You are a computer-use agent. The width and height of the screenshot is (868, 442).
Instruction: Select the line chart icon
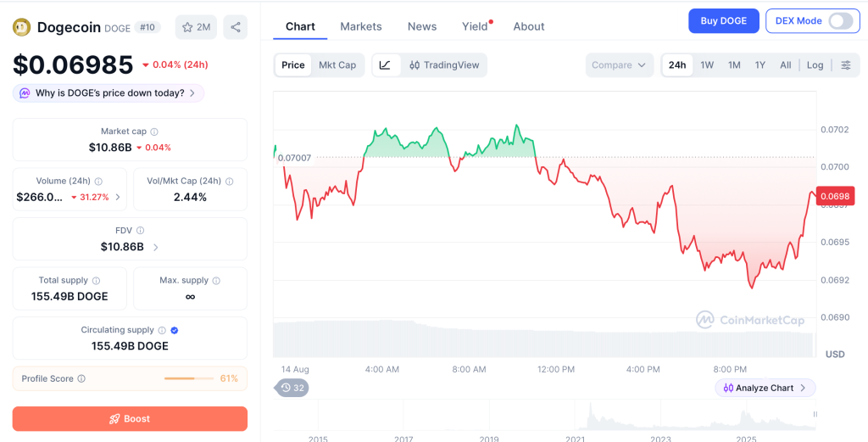[386, 65]
